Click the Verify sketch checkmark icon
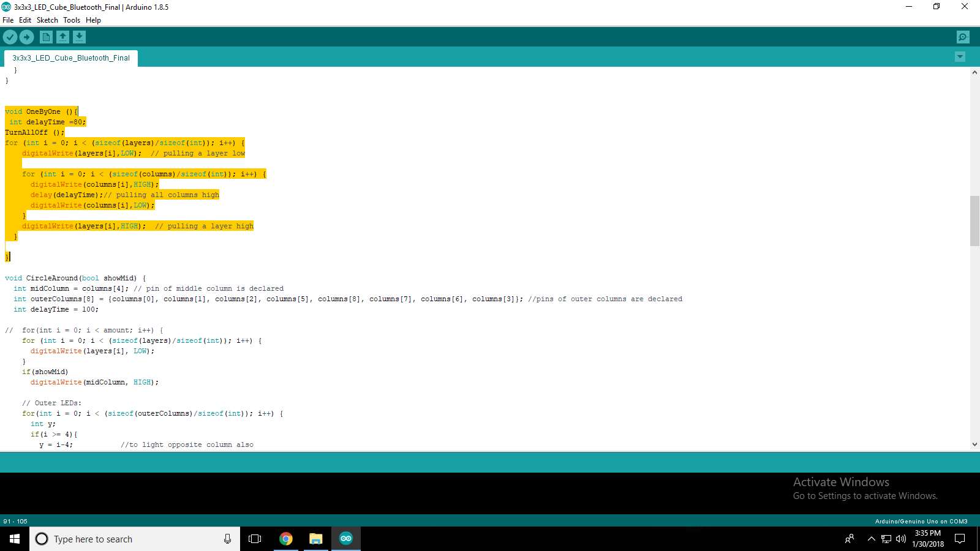 click(10, 37)
